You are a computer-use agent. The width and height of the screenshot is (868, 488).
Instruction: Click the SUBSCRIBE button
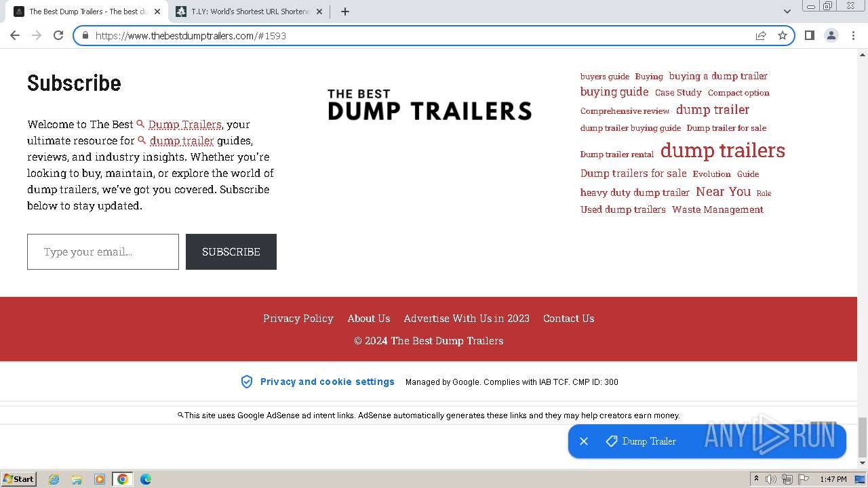231,251
